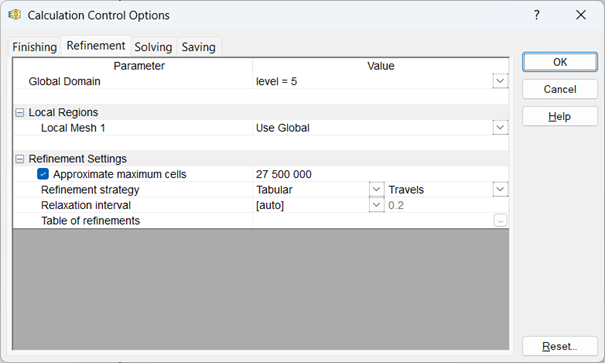Click the Local Mesh 1 row label

73,128
